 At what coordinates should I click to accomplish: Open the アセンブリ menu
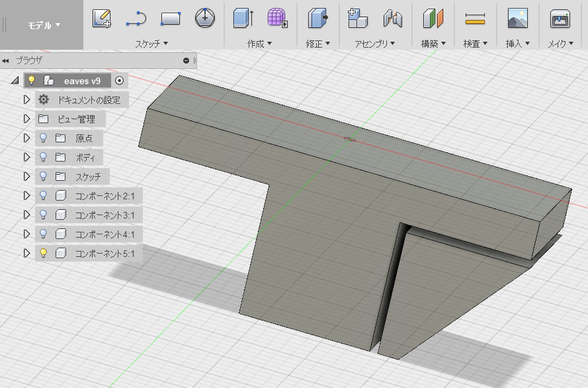[374, 44]
